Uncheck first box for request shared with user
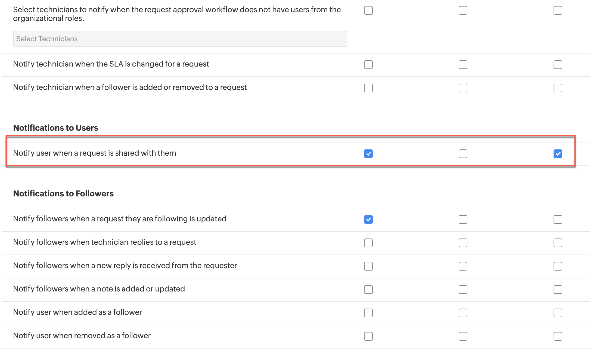 [368, 154]
